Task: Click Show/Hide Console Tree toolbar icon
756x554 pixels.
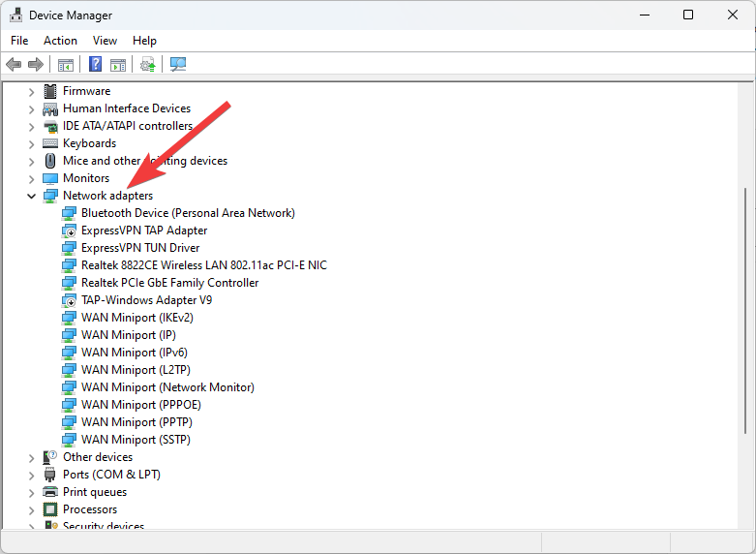Action: tap(66, 65)
